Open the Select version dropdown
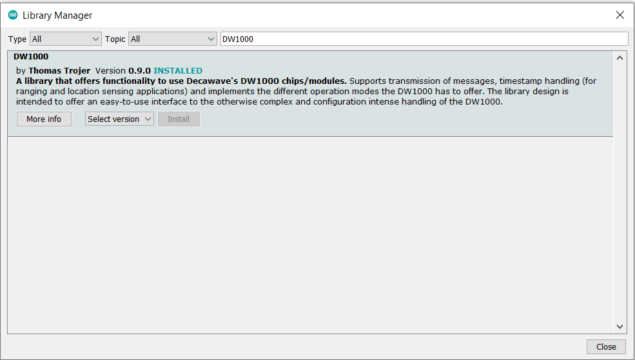Image resolution: width=635 pixels, height=360 pixels. click(119, 119)
